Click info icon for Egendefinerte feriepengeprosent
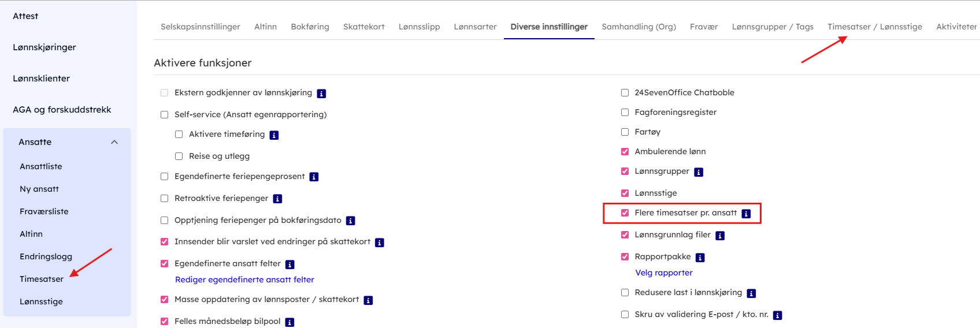 [x=314, y=177]
